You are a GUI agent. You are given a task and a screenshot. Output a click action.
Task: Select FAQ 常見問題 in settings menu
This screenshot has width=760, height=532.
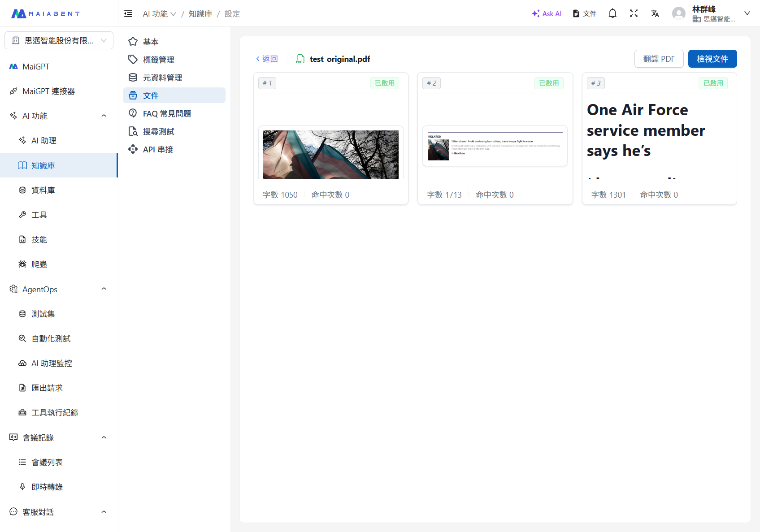[x=167, y=113]
